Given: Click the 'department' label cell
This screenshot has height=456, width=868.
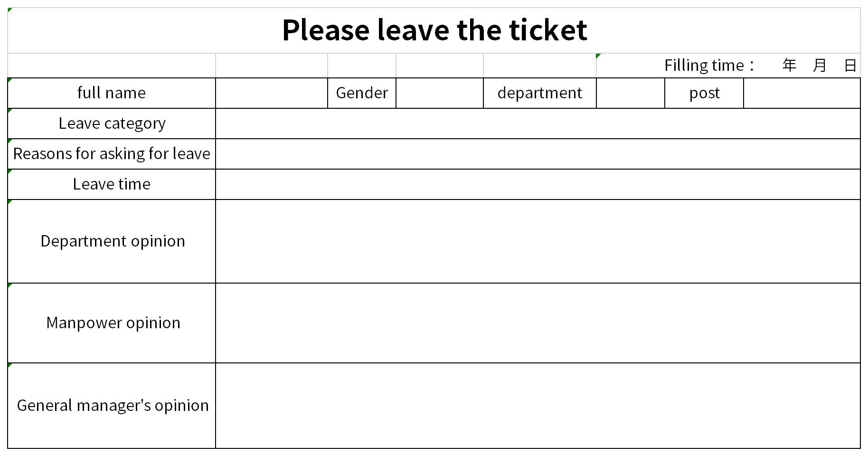Looking at the screenshot, I should 540,93.
